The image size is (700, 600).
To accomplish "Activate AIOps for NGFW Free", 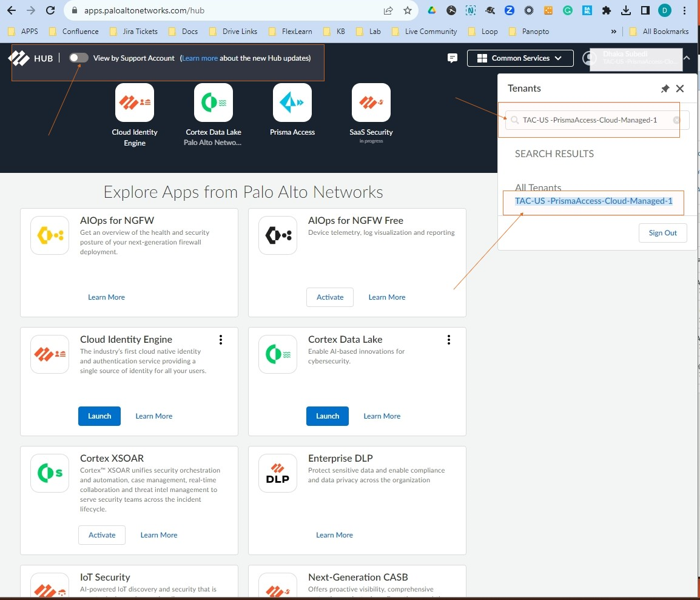I will (x=330, y=297).
